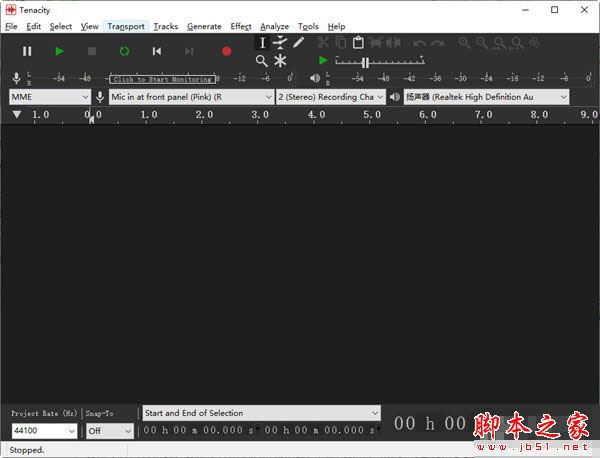Click the Copy icon

point(341,42)
